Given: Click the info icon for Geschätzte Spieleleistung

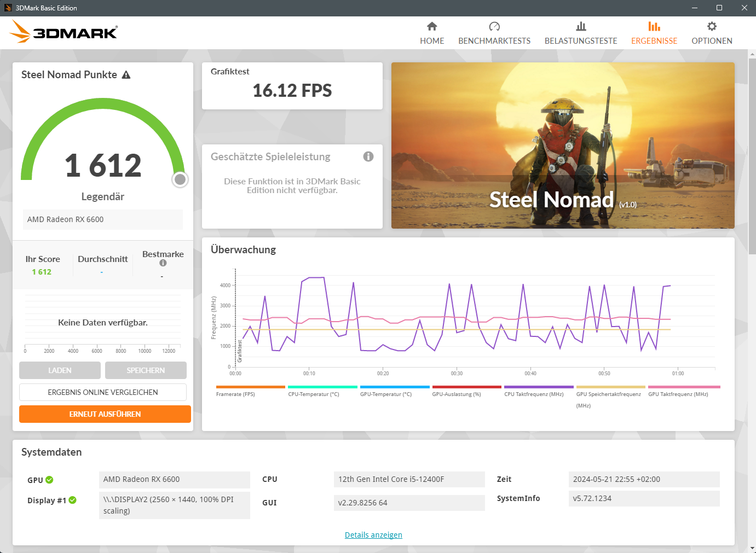Looking at the screenshot, I should 368,156.
